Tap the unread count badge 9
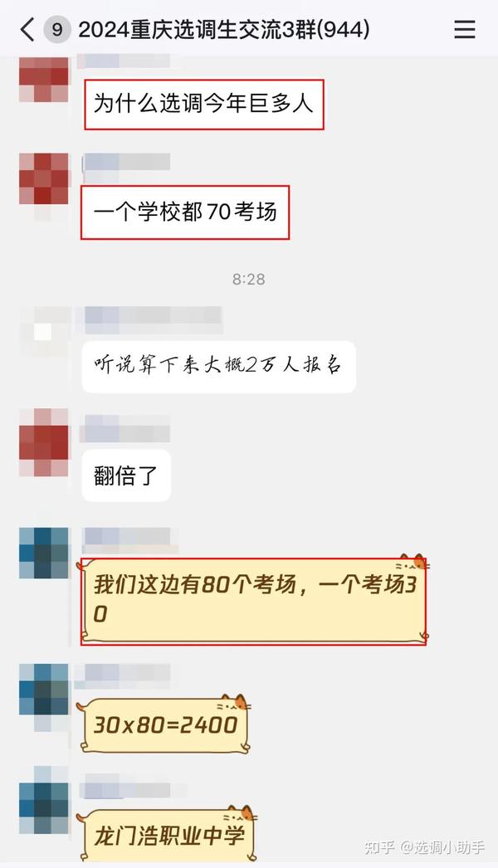The height and width of the screenshot is (868, 498). click(56, 29)
